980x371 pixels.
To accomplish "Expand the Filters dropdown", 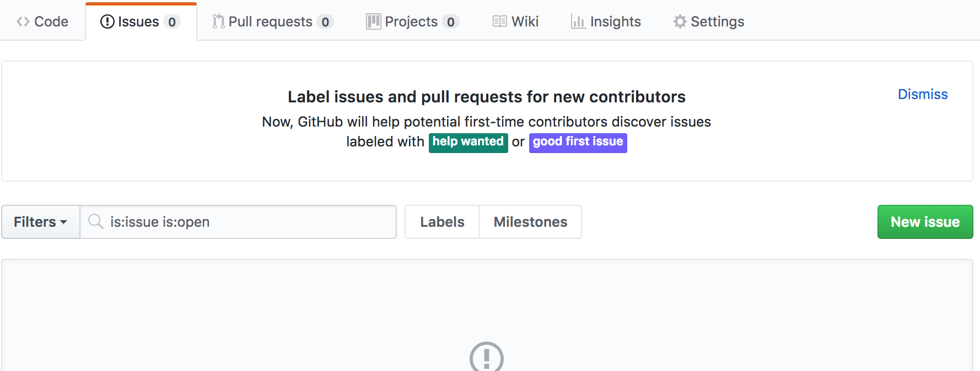I will 40,222.
